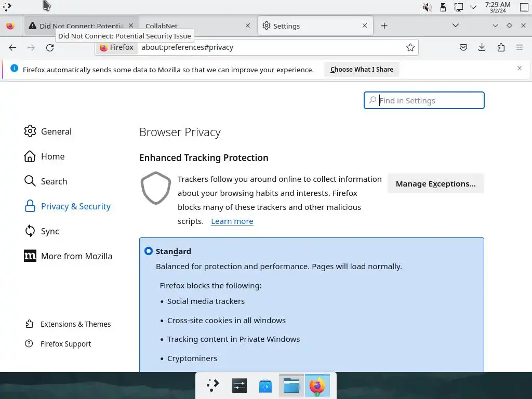Go back to the previous page
Image resolution: width=532 pixels, height=399 pixels.
coord(12,47)
